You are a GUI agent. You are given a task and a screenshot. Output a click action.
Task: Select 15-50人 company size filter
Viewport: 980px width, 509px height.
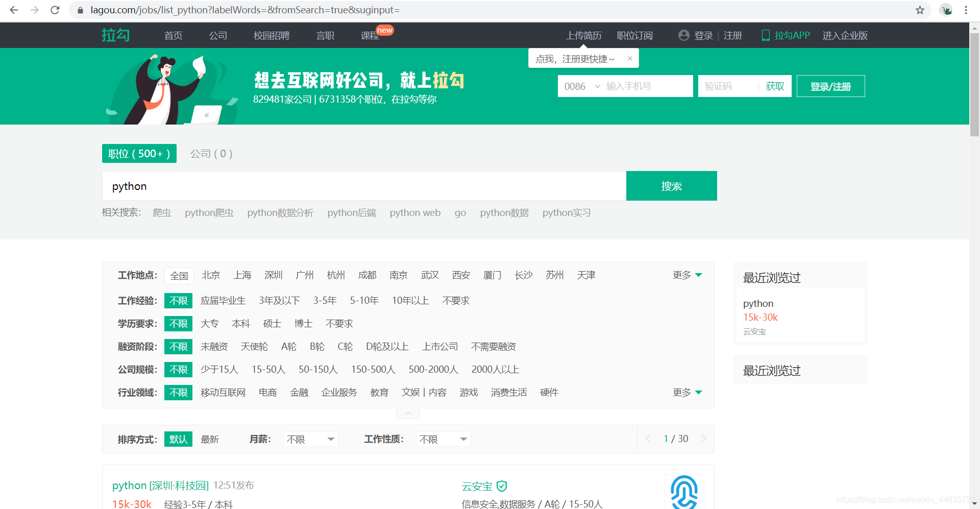268,370
